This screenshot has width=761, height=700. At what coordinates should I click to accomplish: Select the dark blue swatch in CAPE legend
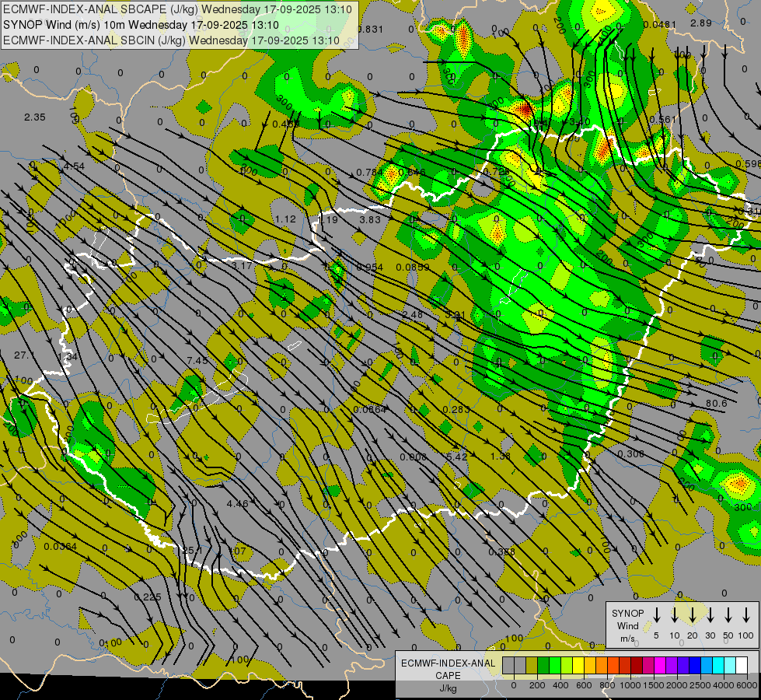pyautogui.click(x=695, y=666)
